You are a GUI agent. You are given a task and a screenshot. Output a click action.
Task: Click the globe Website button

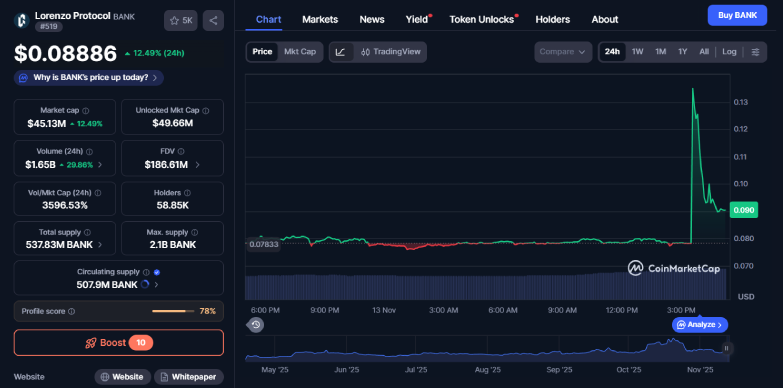point(123,377)
